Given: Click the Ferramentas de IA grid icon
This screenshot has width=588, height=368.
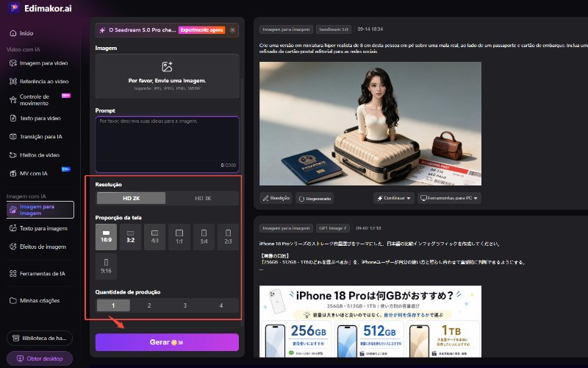Looking at the screenshot, I should pos(13,273).
